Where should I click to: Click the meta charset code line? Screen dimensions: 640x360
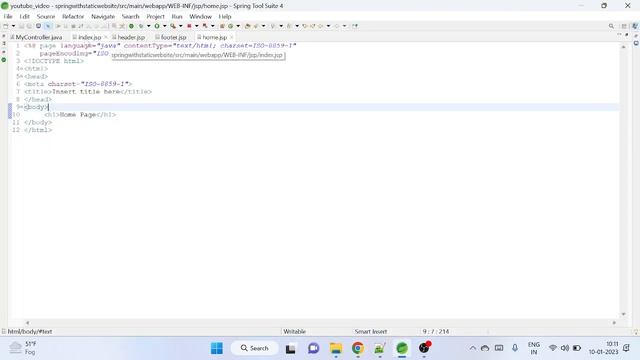tap(78, 84)
